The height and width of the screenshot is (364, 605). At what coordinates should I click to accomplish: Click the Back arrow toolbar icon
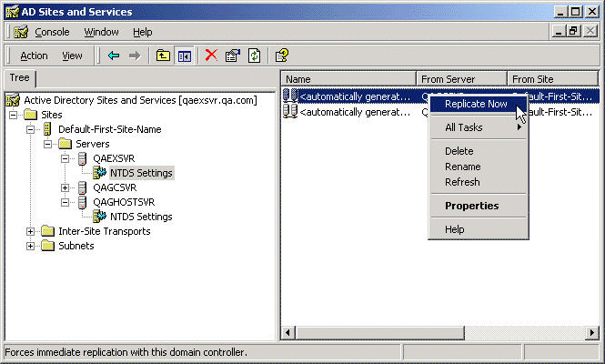click(x=114, y=56)
